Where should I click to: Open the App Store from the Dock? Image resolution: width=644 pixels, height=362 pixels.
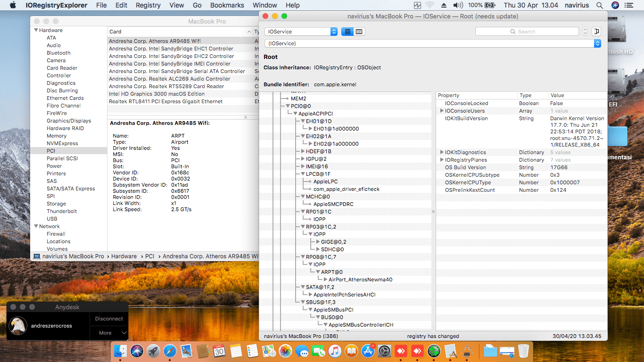click(x=367, y=351)
